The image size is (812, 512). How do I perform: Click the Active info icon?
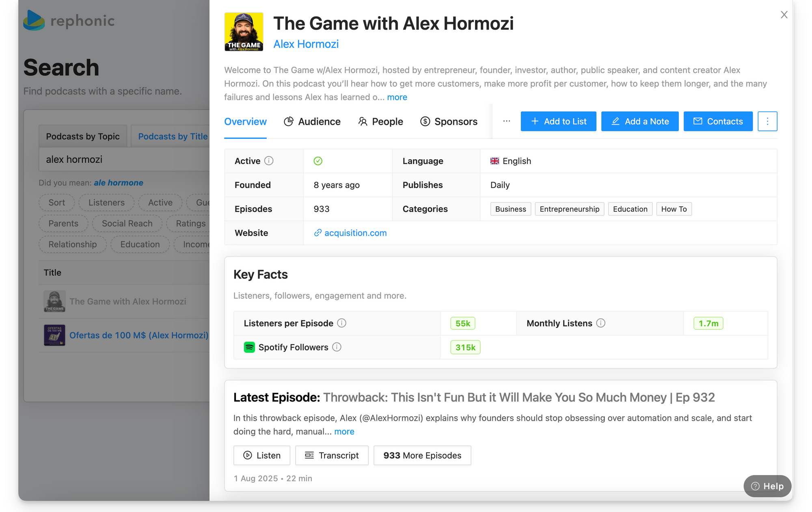pyautogui.click(x=269, y=161)
